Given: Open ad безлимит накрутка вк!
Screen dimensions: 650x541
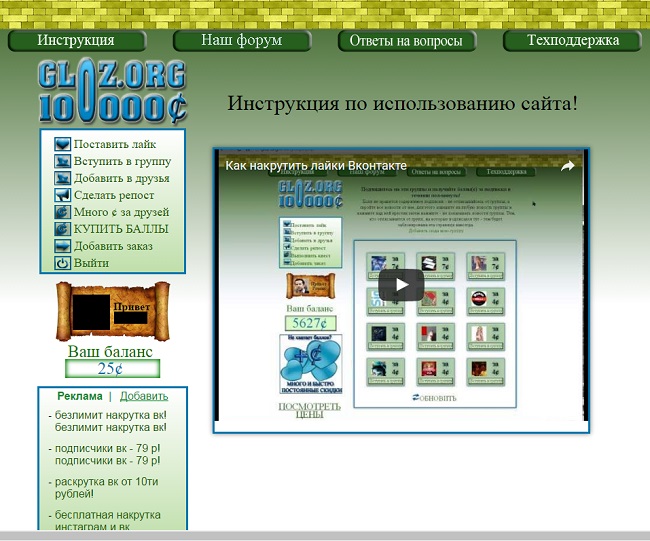Looking at the screenshot, I should point(111,421).
